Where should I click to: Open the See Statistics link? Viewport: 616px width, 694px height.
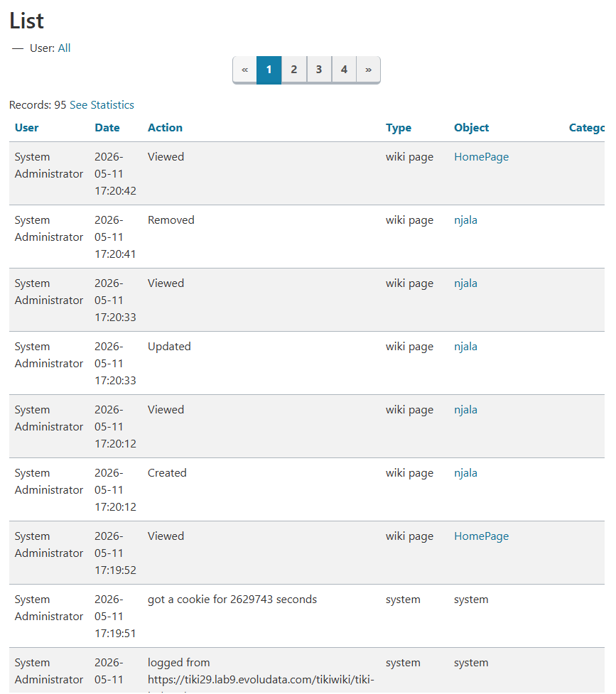102,105
